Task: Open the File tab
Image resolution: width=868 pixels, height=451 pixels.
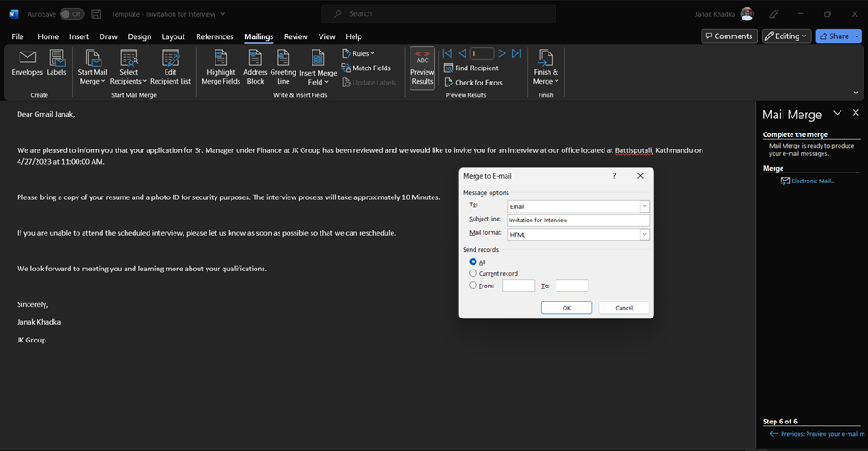Action: coord(18,36)
